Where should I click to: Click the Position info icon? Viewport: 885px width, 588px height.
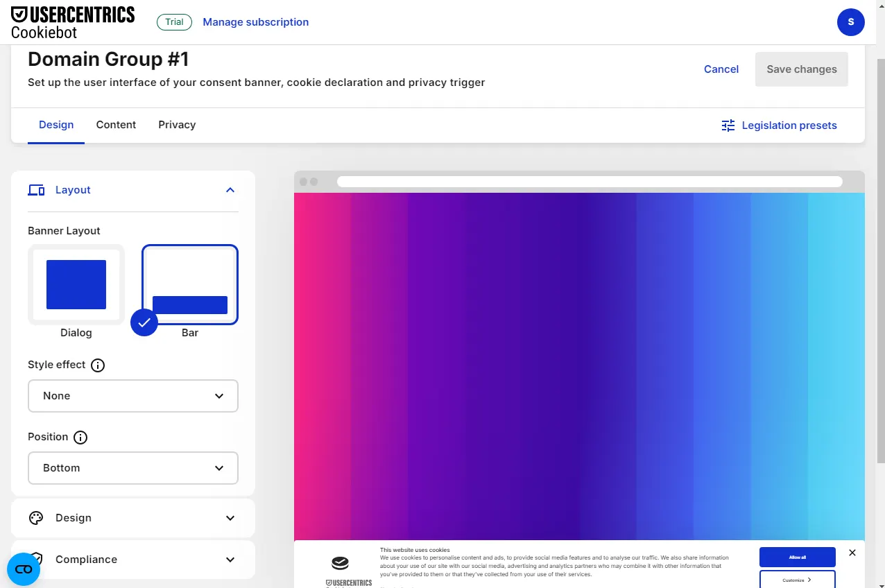(x=80, y=438)
